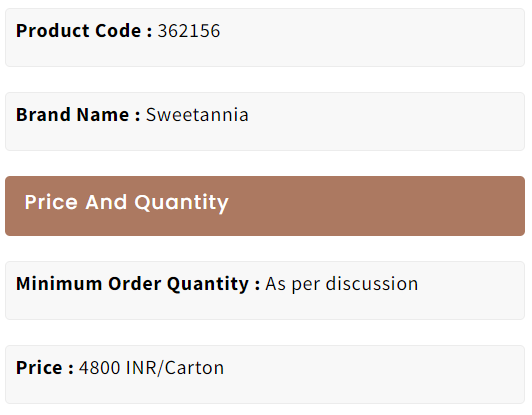Click the word Code in Product Code
The width and height of the screenshot is (532, 415).
tap(118, 31)
